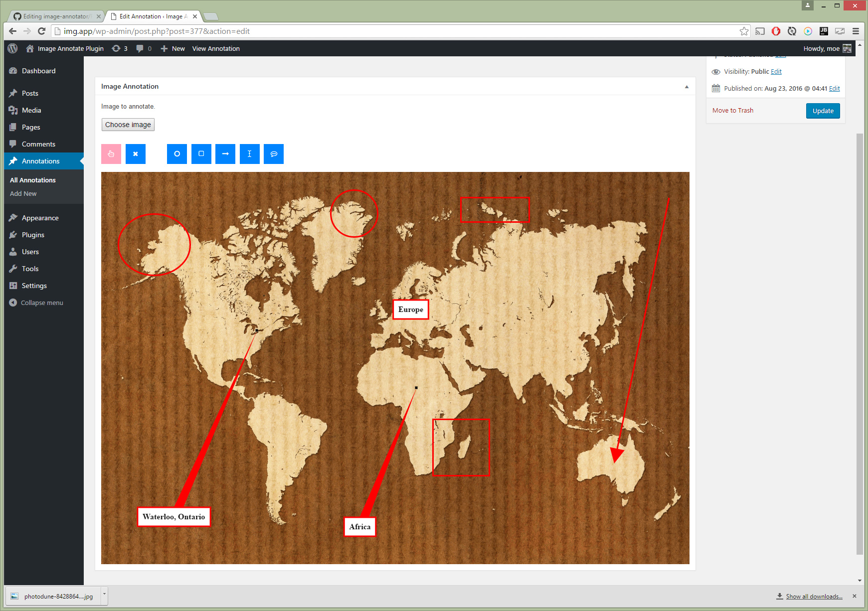Click Show all downloads link

814,597
